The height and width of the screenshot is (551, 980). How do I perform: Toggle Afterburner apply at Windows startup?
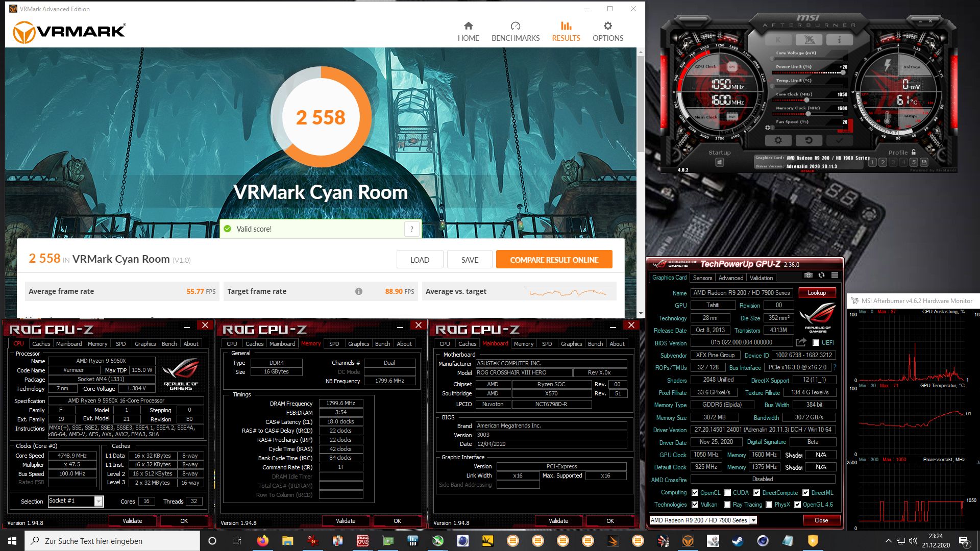[x=719, y=162]
